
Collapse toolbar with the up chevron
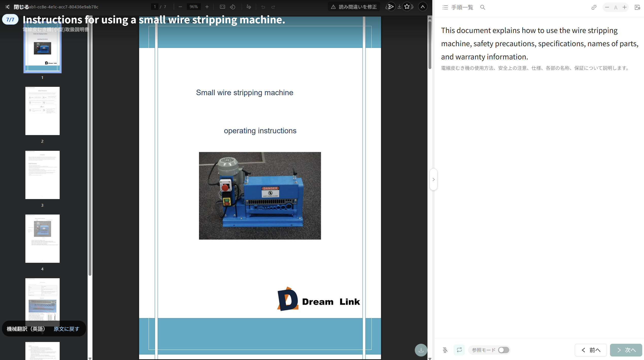tap(423, 7)
